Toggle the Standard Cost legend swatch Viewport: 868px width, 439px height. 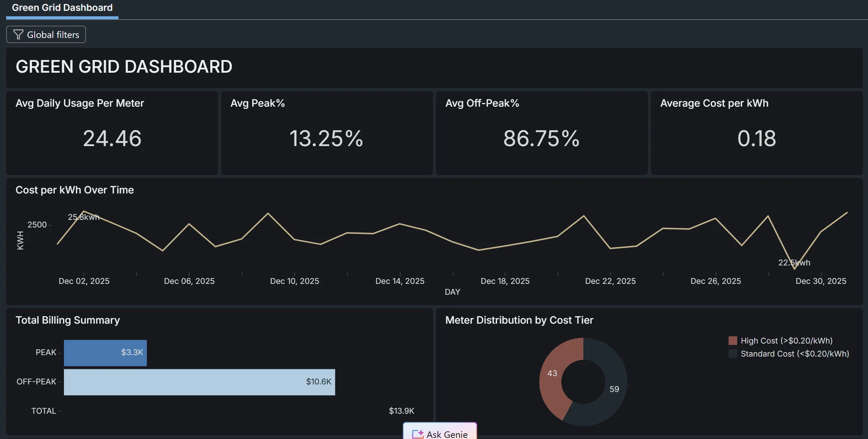point(733,354)
